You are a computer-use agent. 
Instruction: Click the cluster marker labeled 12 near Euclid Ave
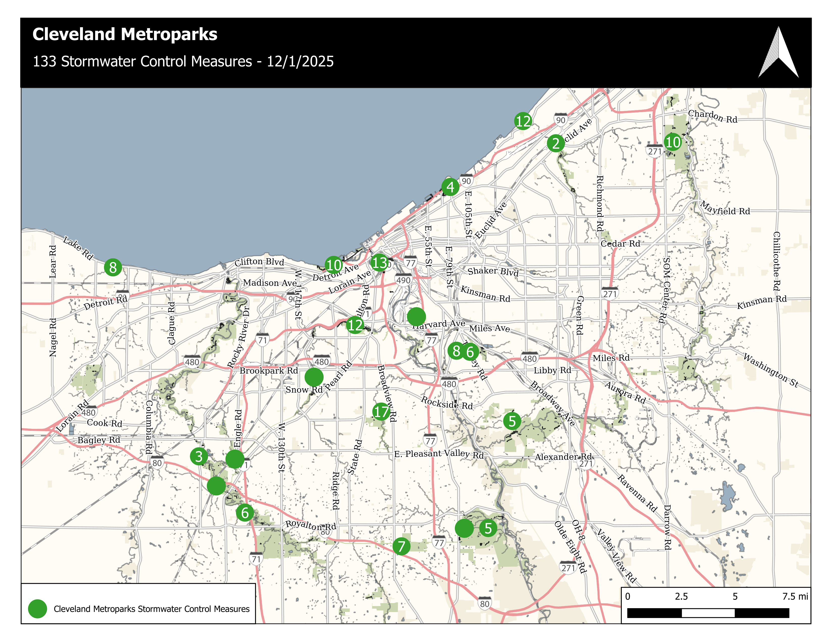[x=523, y=121]
